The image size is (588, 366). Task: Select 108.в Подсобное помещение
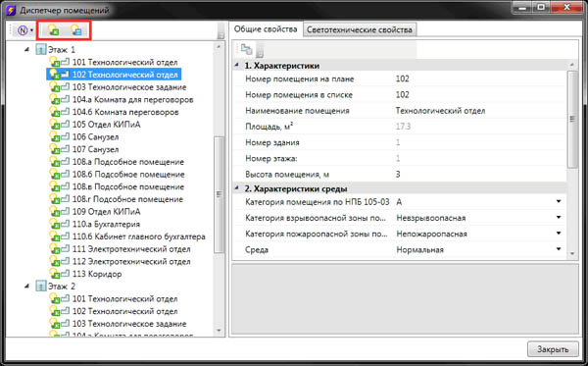[127, 186]
